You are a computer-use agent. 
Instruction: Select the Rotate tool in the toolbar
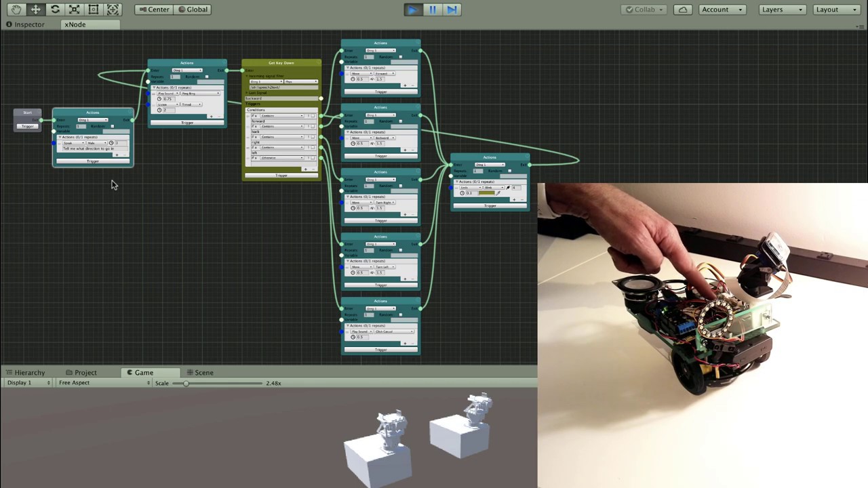tap(55, 9)
